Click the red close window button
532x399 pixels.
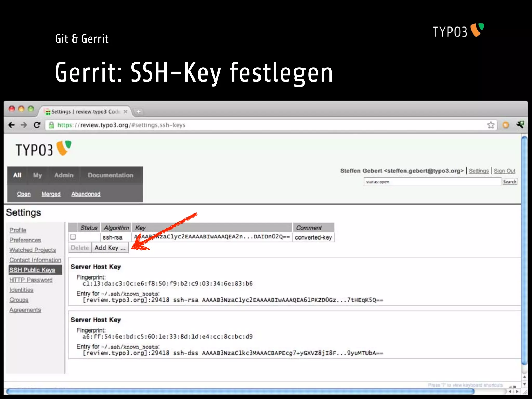(12, 109)
